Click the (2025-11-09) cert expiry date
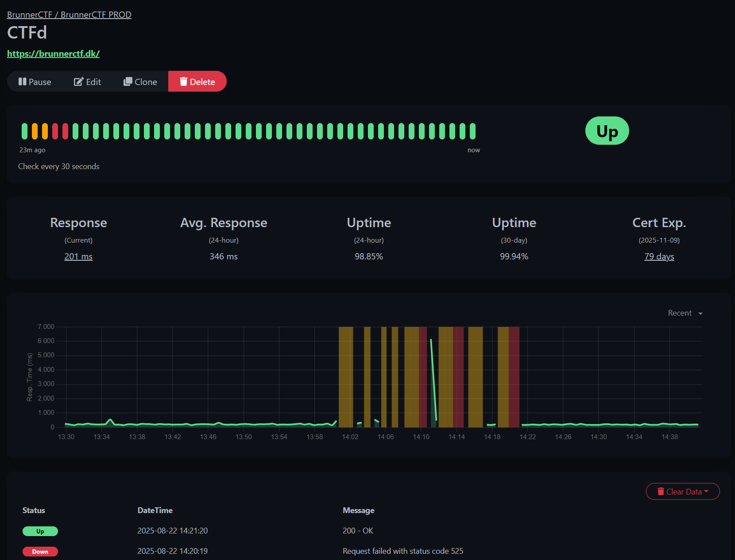This screenshot has width=735, height=560. tap(659, 240)
